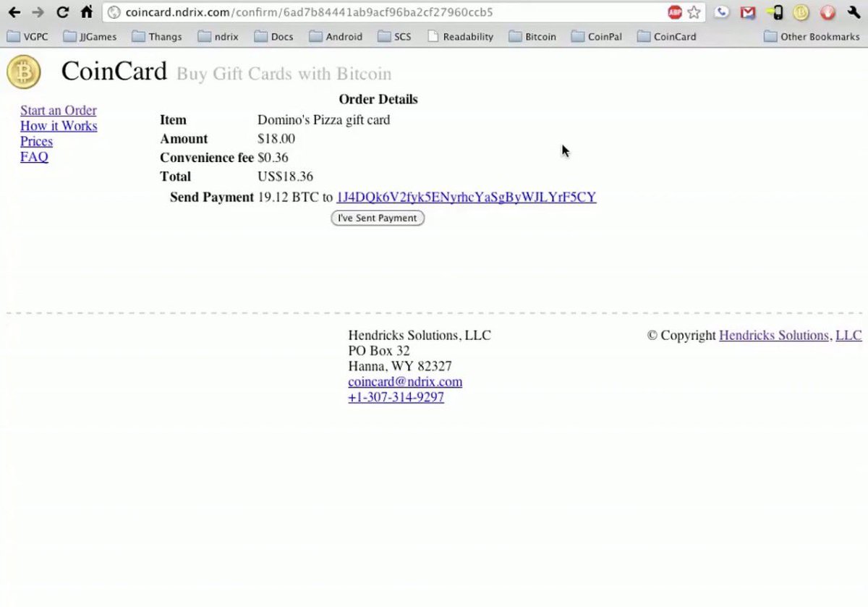868x607 pixels.
Task: Click the Bitcoin payment address link
Action: [467, 198]
